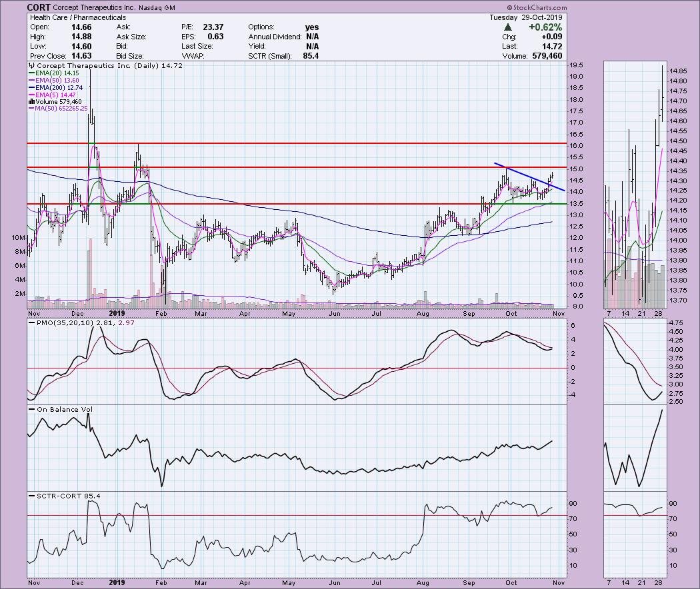The image size is (700, 589).
Task: Click the 4.75 label on the PMO zoom axis
Action: coord(677,322)
